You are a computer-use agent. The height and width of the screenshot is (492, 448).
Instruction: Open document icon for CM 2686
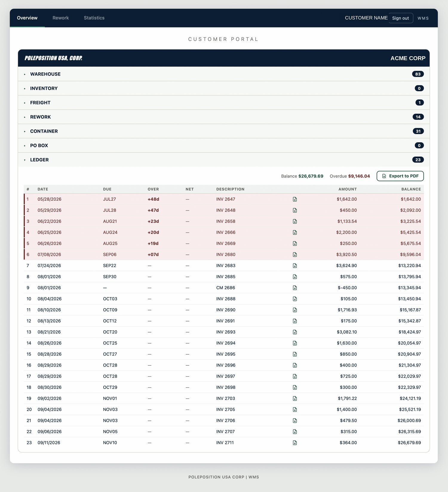point(295,288)
